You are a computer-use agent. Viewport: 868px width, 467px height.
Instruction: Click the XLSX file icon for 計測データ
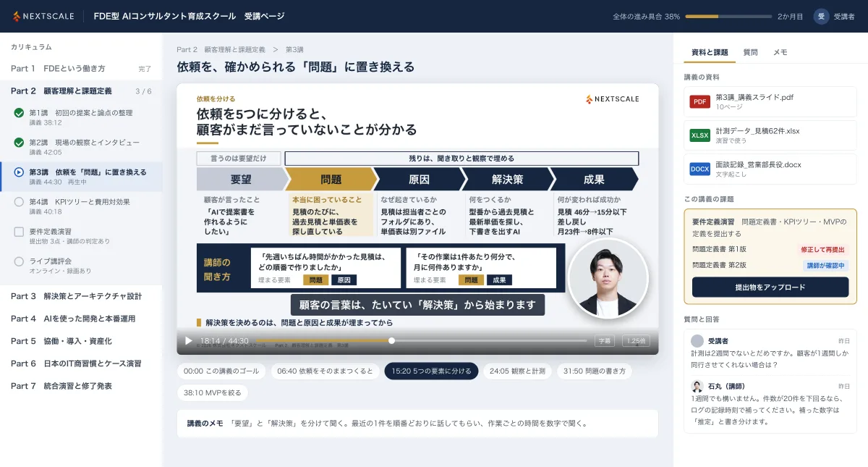pyautogui.click(x=700, y=135)
